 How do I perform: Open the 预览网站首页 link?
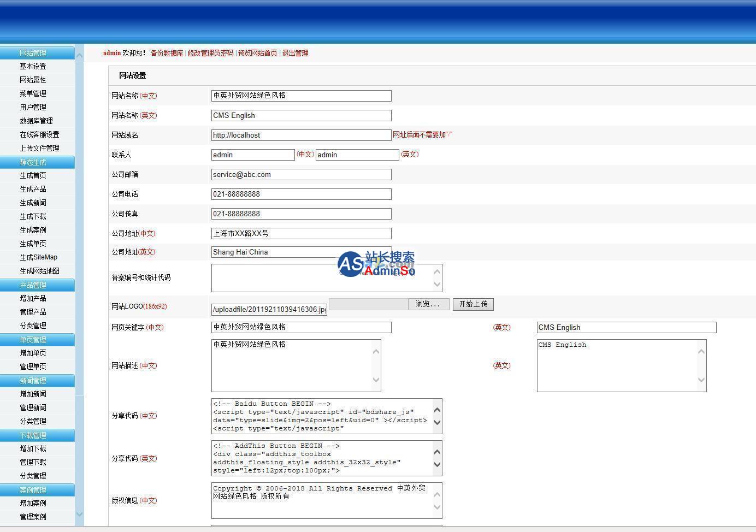tap(257, 53)
